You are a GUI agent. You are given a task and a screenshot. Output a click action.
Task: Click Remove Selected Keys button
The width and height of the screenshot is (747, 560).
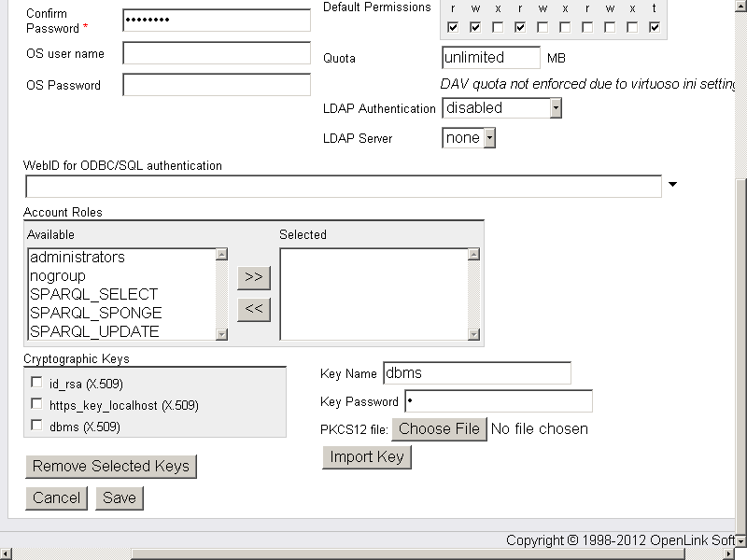[x=111, y=466]
